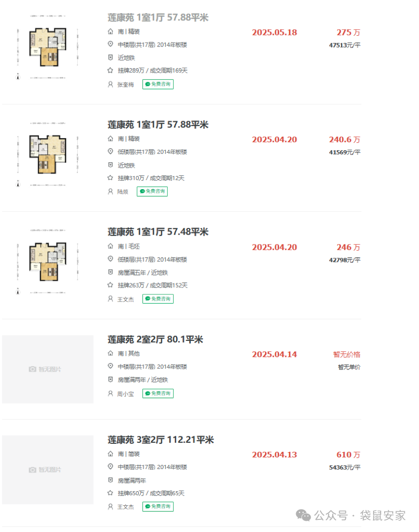Screen dimensions: 419x532
Task: Click the WeChat logo beside 公众号 watermark
Action: [x=303, y=515]
